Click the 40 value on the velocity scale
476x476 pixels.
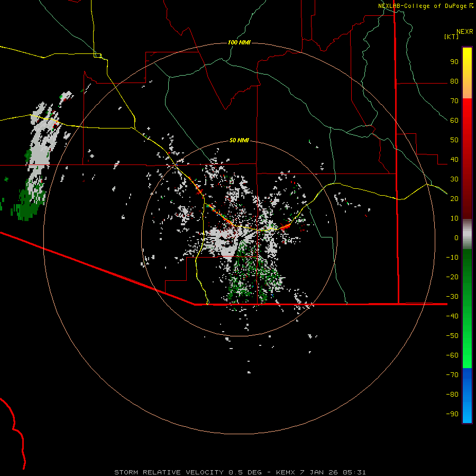[x=454, y=160]
